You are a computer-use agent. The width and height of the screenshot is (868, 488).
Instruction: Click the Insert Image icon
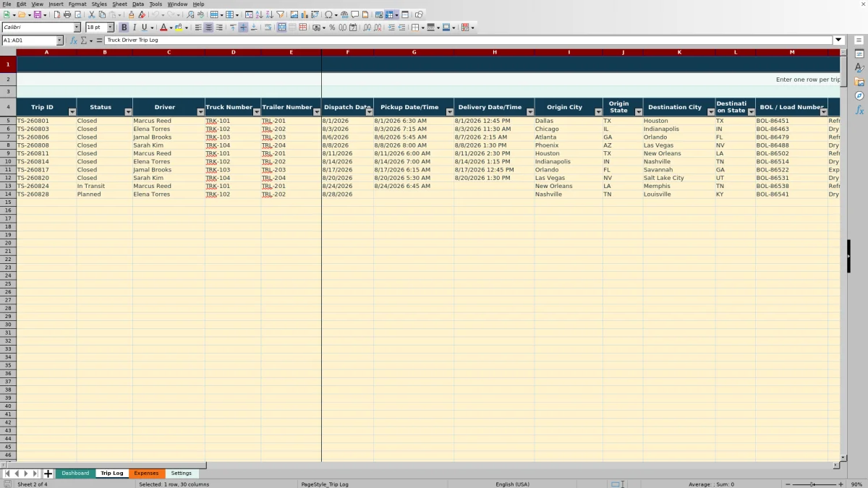(294, 14)
